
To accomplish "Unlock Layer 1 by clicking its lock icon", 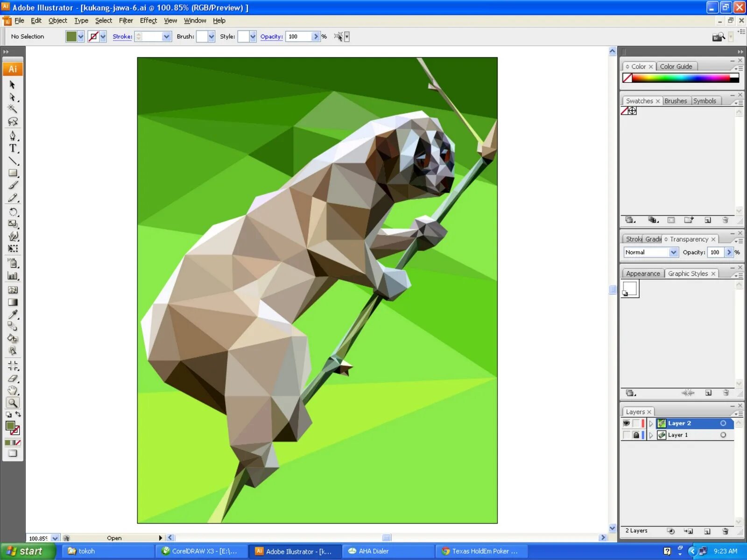I will (637, 434).
